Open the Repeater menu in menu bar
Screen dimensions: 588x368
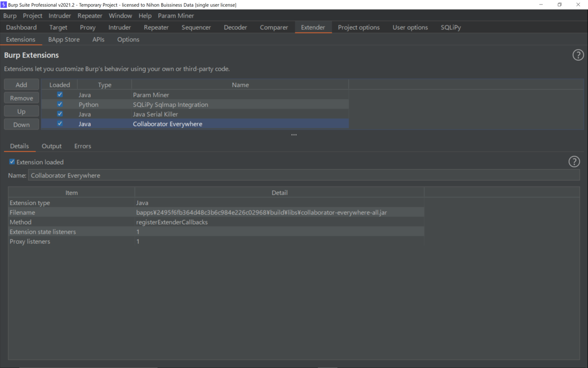pyautogui.click(x=90, y=16)
